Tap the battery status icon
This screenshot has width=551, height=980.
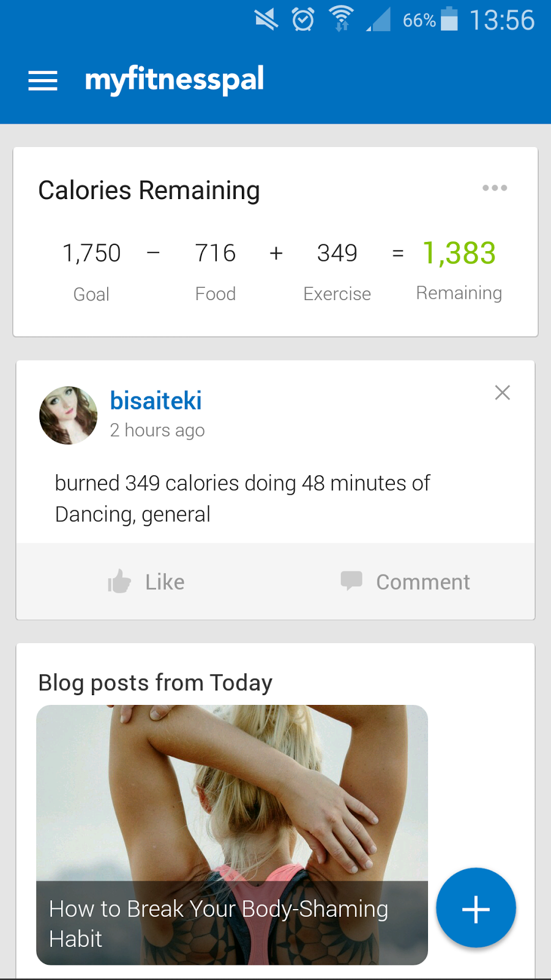tap(449, 20)
